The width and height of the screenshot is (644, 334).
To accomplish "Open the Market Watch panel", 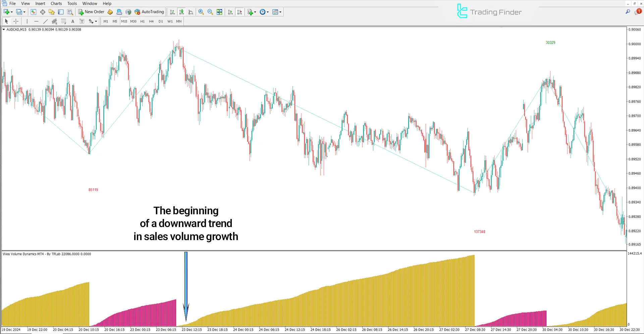I will coord(33,12).
